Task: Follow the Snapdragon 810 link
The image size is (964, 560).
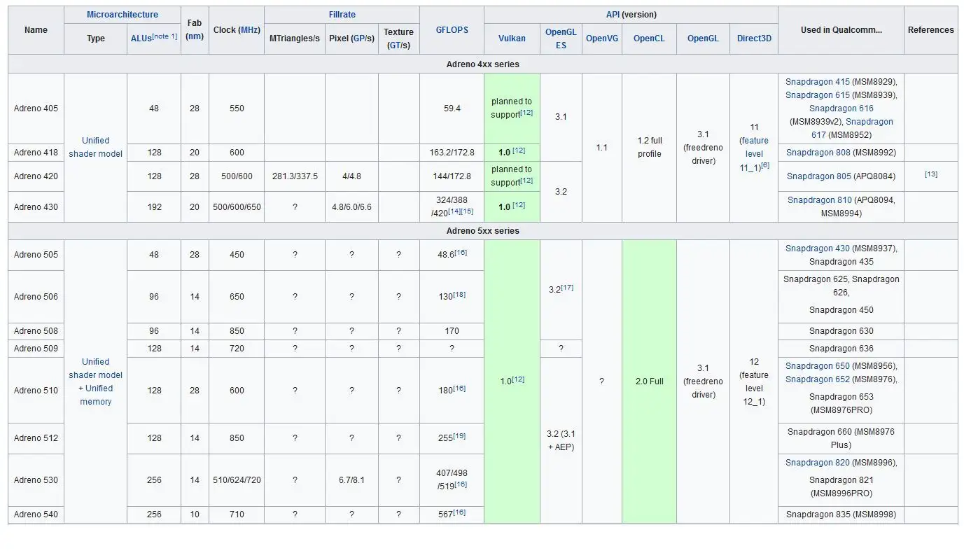Action: coord(820,200)
